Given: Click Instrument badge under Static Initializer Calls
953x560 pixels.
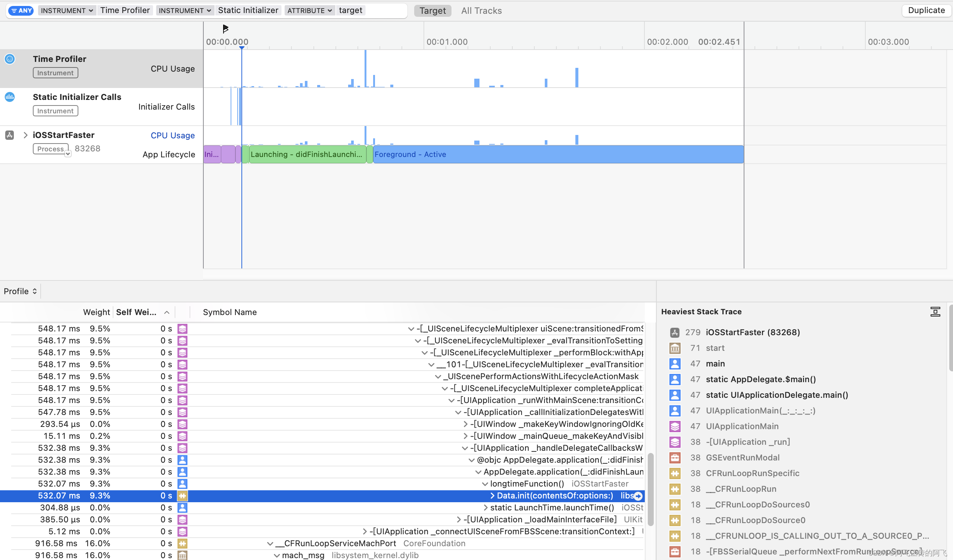Looking at the screenshot, I should click(56, 111).
